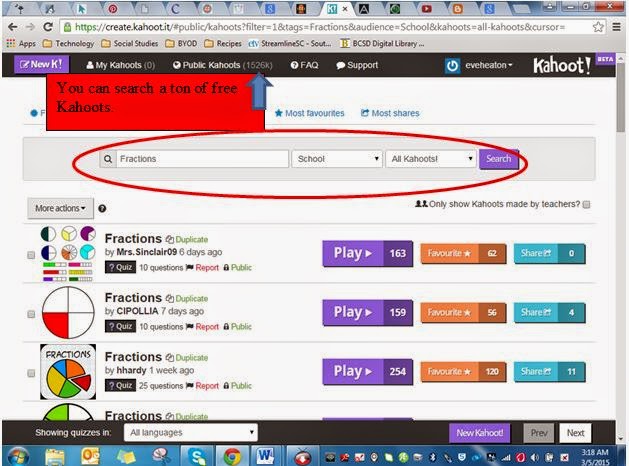The height and width of the screenshot is (466, 629).
Task: Click the purple Search button
Action: coord(499,159)
